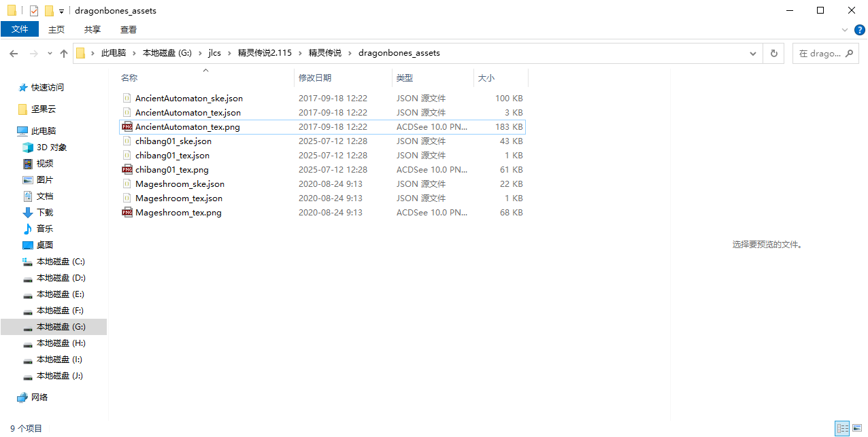Go up one folder level with the Up arrow
868x437 pixels.
pos(64,53)
